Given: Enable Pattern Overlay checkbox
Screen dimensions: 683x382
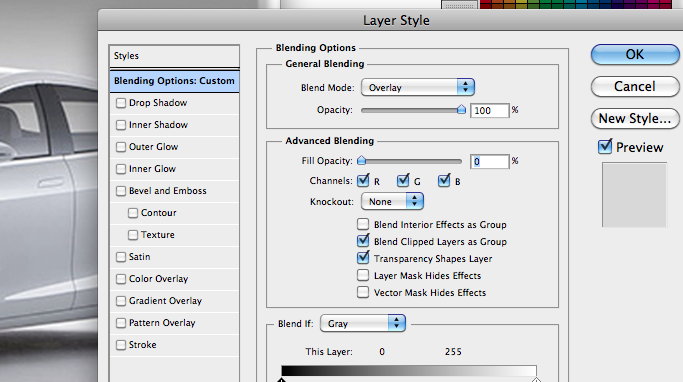Looking at the screenshot, I should click(x=121, y=323).
